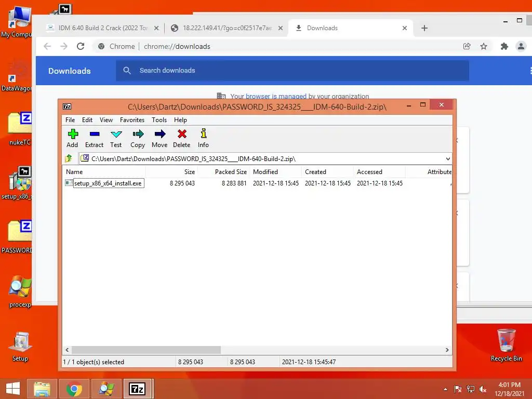Image resolution: width=532 pixels, height=399 pixels.
Task: Click the Copy toolbar icon in 7-Zip
Action: click(138, 138)
